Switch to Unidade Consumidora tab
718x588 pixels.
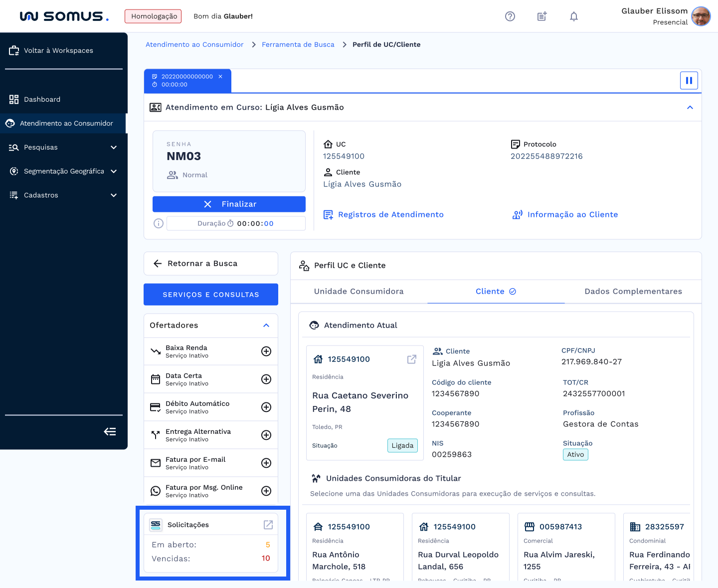tap(359, 291)
